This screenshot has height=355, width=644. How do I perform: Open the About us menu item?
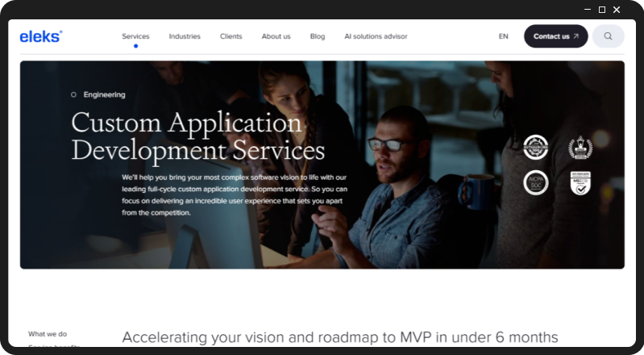click(x=276, y=36)
